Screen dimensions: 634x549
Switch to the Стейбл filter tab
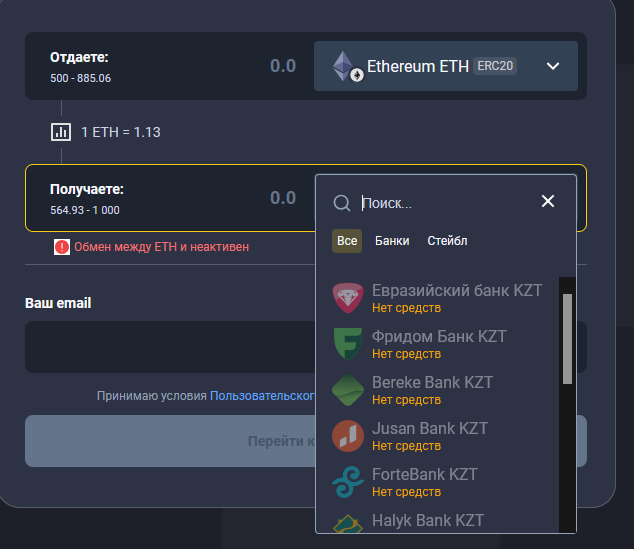(x=447, y=241)
